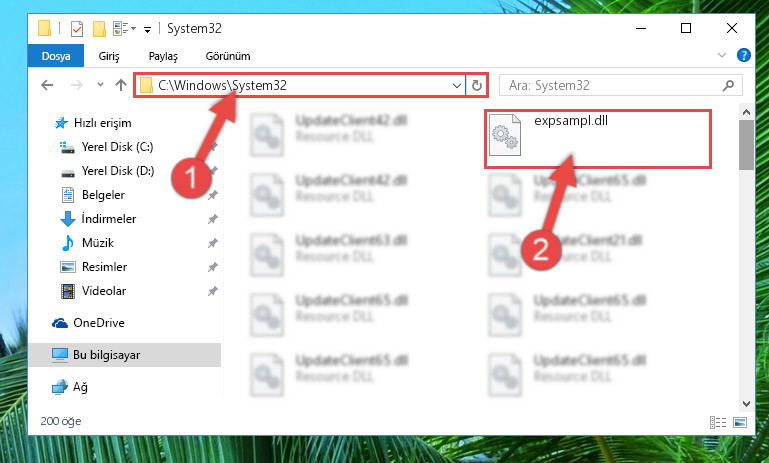Unpin Belgeler using its pin icon
This screenshot has width=769, height=463.
click(x=212, y=195)
